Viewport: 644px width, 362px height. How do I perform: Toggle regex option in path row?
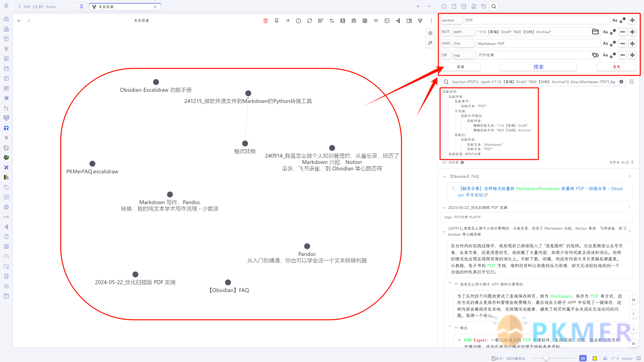point(613,32)
